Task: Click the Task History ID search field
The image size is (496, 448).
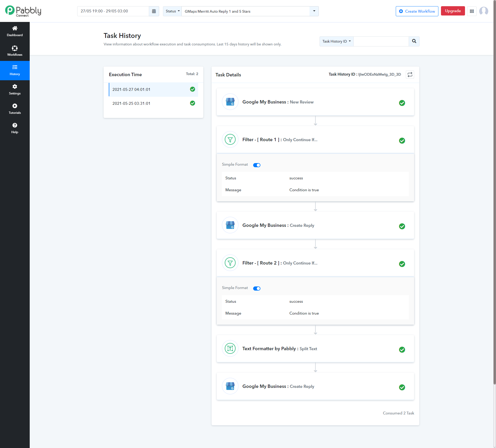Action: pos(381,41)
